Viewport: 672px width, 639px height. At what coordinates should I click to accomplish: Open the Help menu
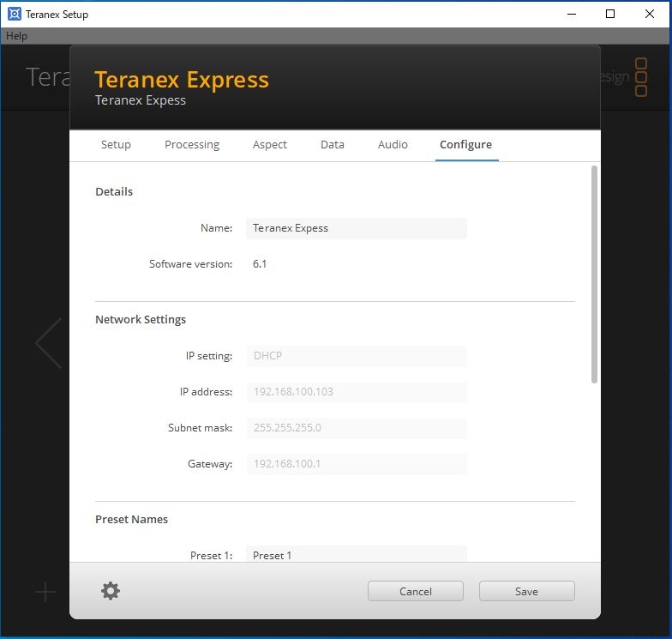(17, 36)
